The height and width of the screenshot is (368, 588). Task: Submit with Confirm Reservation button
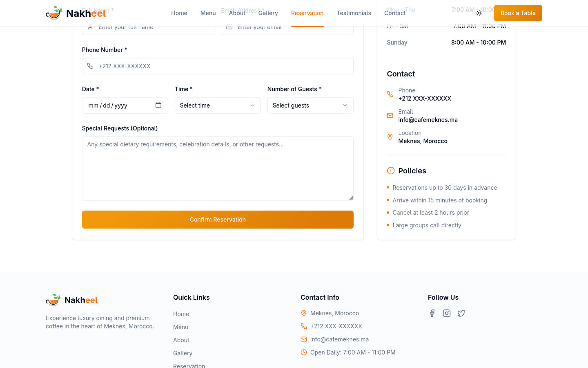point(218,220)
